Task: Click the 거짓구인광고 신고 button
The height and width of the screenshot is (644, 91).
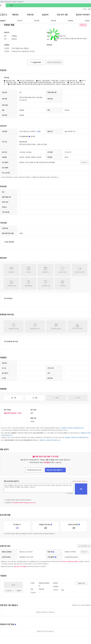Action: click(84, 546)
